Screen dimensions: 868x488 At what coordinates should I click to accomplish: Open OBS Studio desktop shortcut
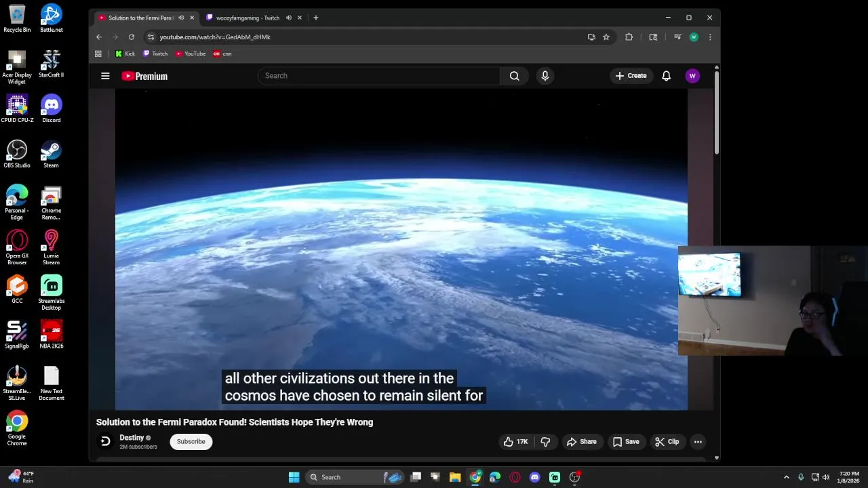pos(17,154)
